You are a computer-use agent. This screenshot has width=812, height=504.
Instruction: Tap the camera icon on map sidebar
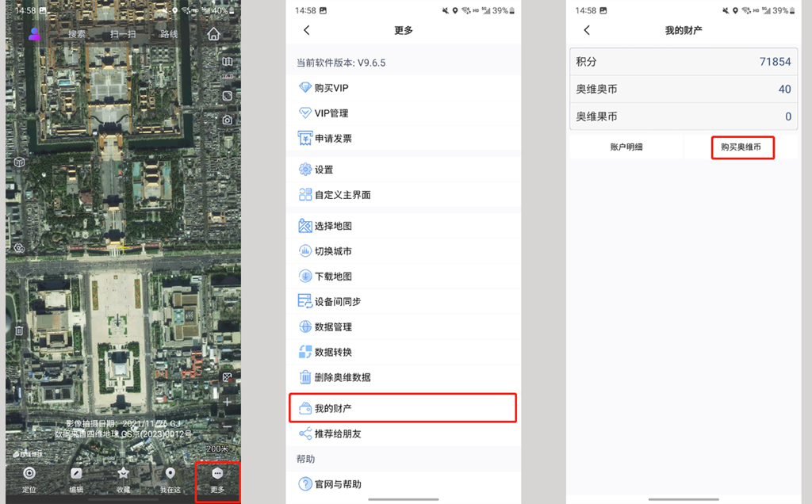click(228, 120)
